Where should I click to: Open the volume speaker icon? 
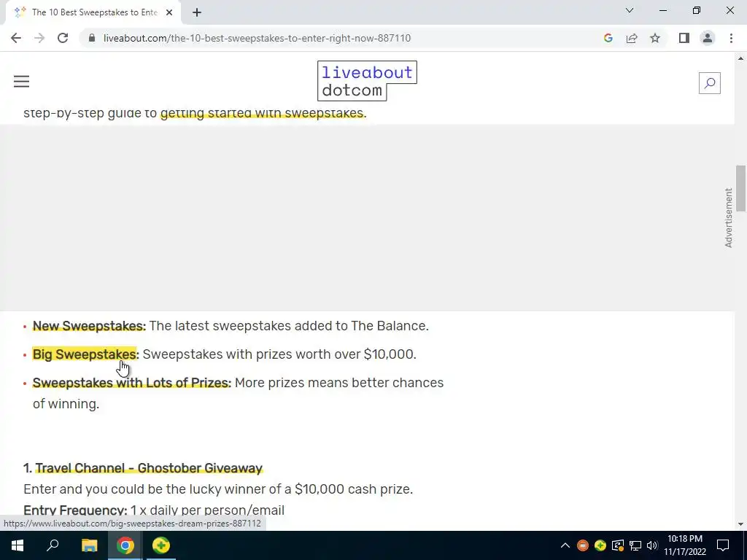click(652, 545)
